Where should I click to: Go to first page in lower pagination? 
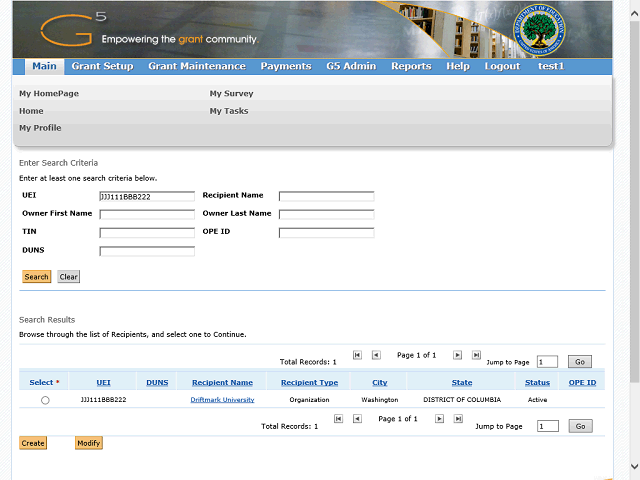click(x=339, y=419)
